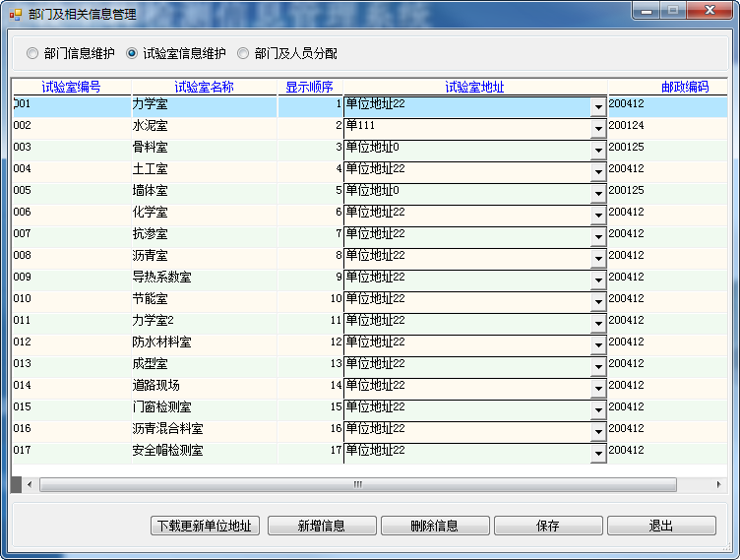Click the 退出 button
Image resolution: width=740 pixels, height=560 pixels.
coord(660,526)
